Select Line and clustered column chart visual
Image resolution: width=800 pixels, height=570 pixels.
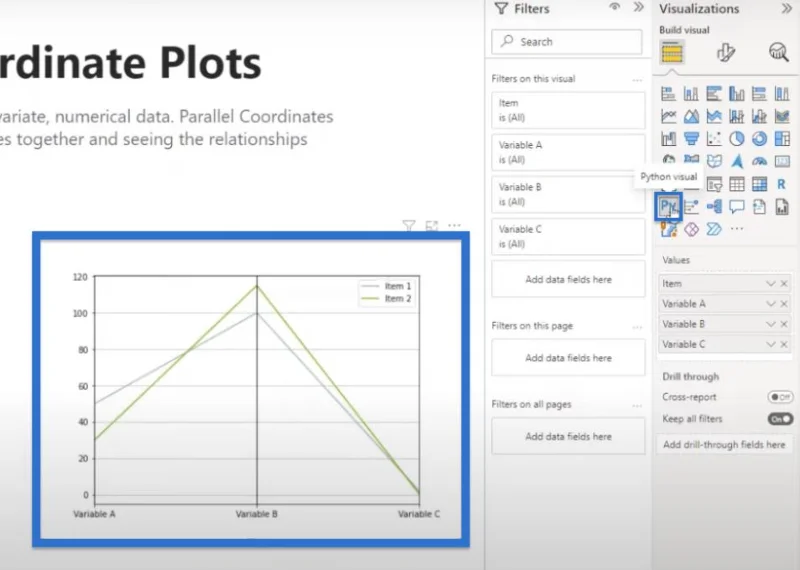click(759, 116)
